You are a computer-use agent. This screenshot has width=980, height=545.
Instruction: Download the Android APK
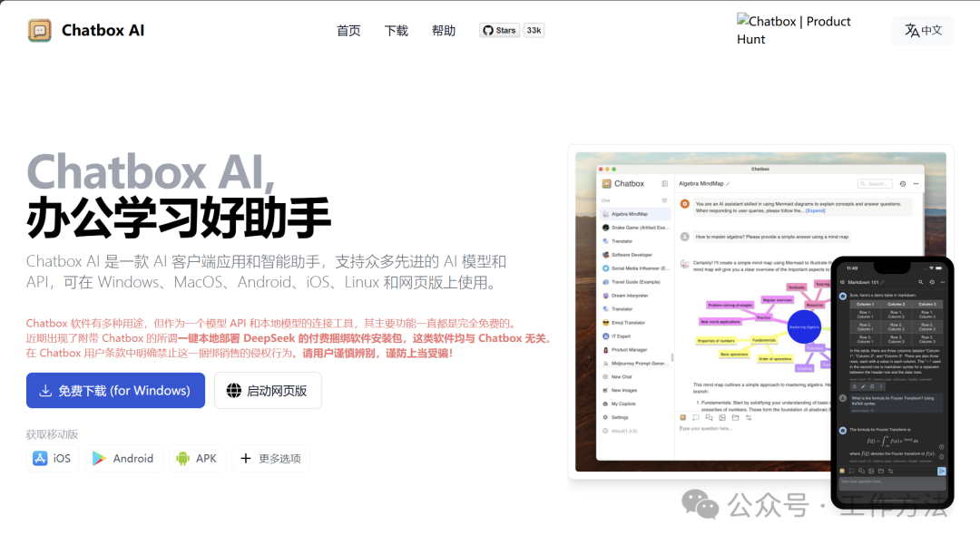pyautogui.click(x=197, y=458)
